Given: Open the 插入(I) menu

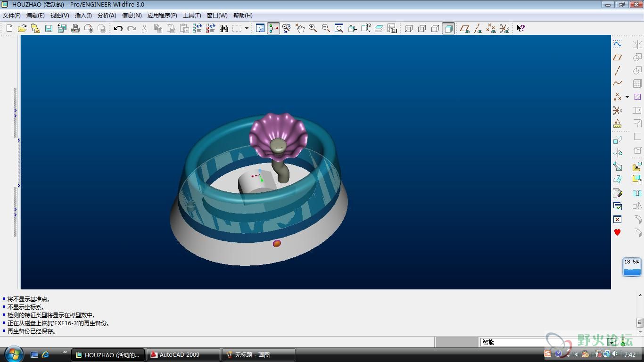Looking at the screenshot, I should 83,16.
